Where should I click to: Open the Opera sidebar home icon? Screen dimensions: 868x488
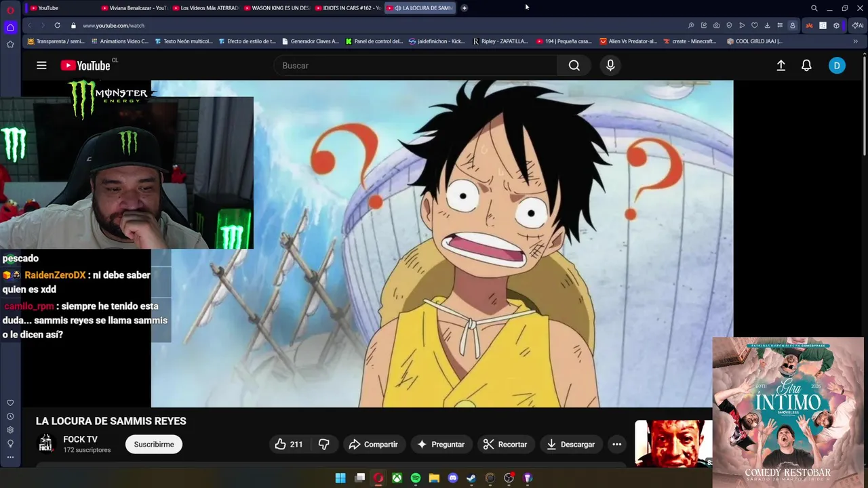pos(10,27)
